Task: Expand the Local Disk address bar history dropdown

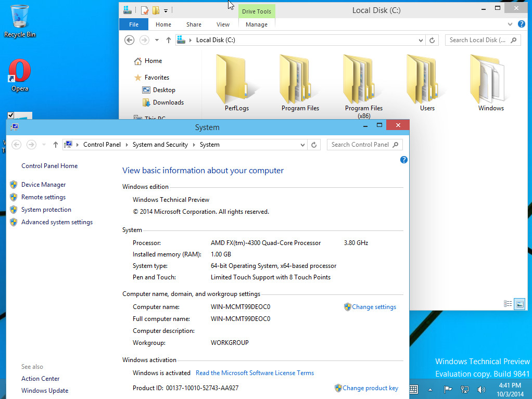Action: pos(421,41)
